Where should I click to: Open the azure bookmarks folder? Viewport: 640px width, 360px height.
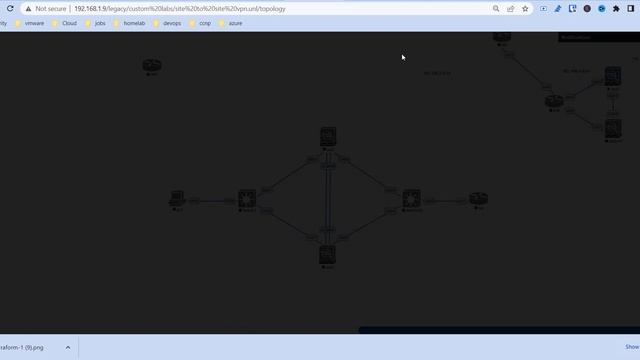click(x=231, y=23)
